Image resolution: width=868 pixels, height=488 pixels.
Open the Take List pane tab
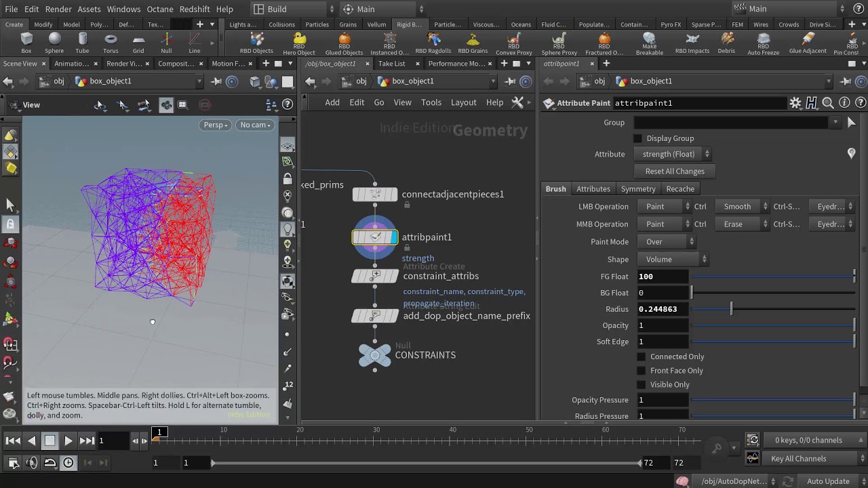[x=391, y=64]
